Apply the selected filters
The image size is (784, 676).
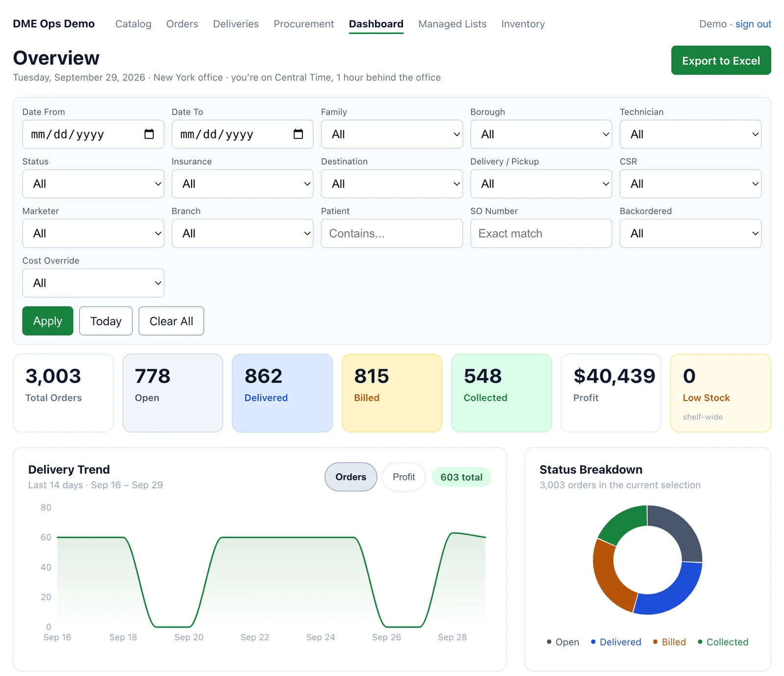(x=48, y=321)
